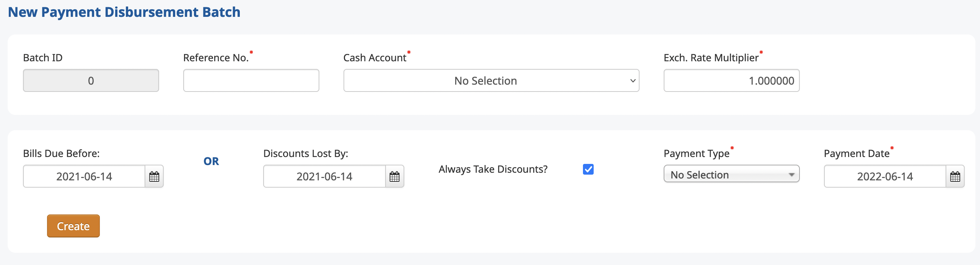Click the Exch. Rate Multiplier field
This screenshot has height=265, width=980.
[731, 80]
